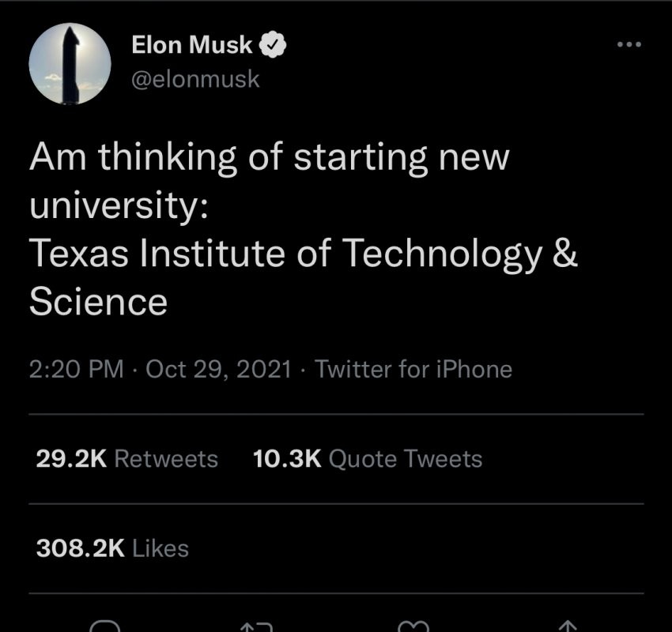Image resolution: width=672 pixels, height=632 pixels.
Task: Tap the reply speech bubble icon
Action: (105, 626)
